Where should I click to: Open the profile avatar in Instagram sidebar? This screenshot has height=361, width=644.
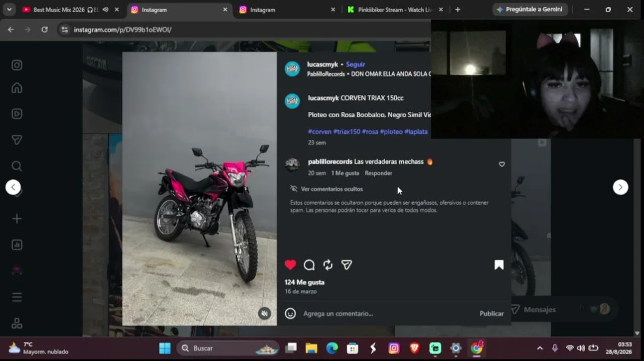[17, 271]
